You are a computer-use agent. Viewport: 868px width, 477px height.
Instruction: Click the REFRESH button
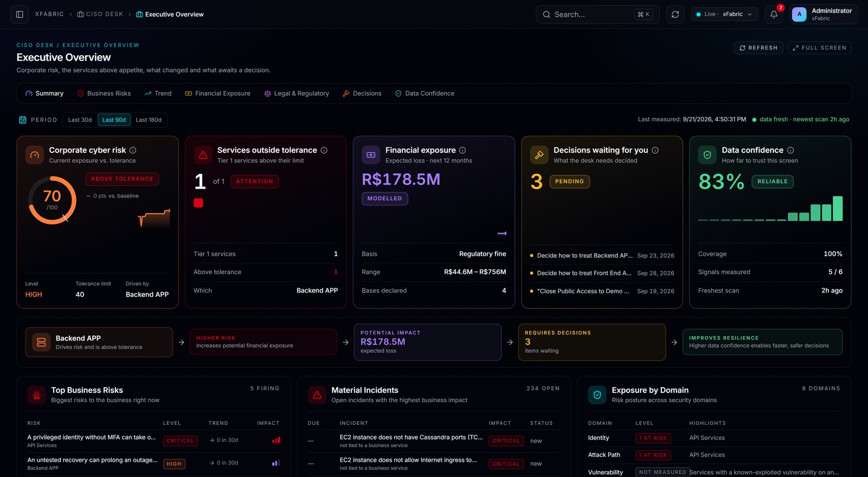pyautogui.click(x=758, y=48)
